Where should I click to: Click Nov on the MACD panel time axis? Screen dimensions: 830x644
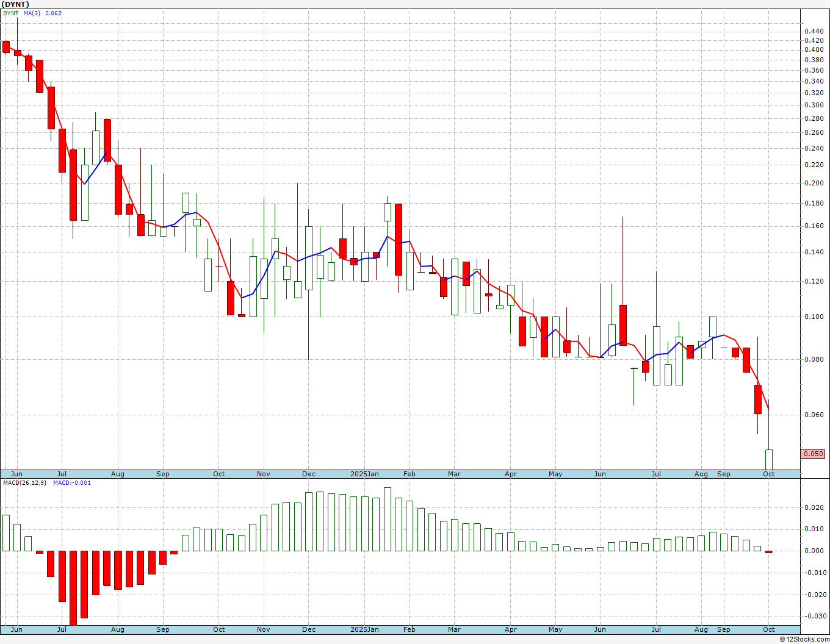[x=264, y=629]
